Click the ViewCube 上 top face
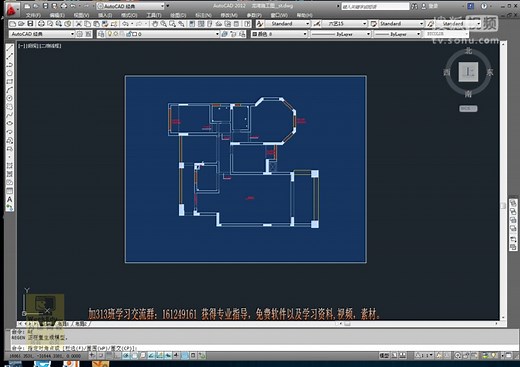The height and width of the screenshot is (367, 520). tap(469, 72)
